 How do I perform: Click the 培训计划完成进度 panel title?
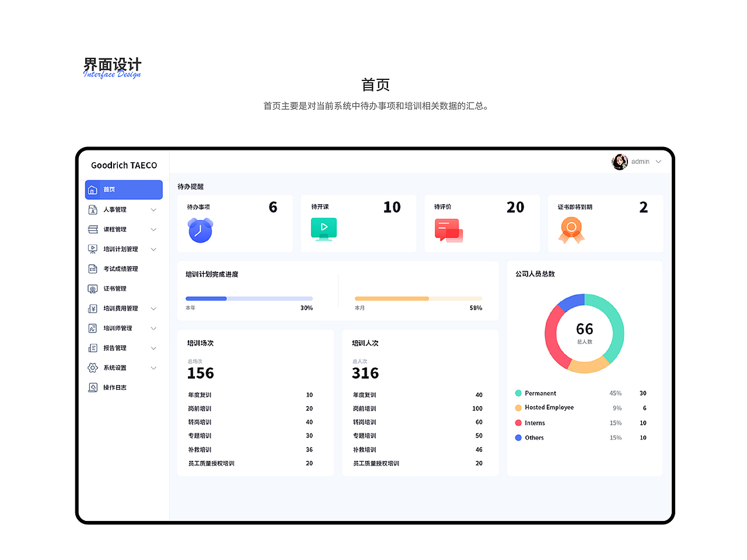click(x=212, y=275)
